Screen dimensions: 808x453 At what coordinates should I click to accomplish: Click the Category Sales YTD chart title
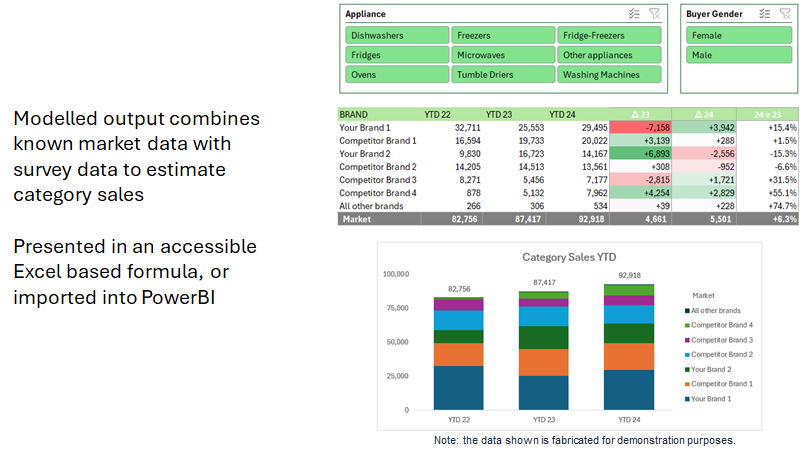(x=569, y=257)
